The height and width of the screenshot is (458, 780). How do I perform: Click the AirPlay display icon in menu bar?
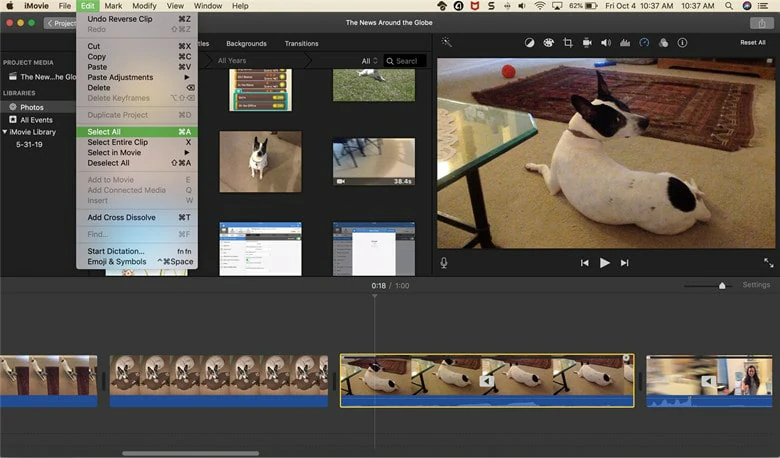coord(557,6)
